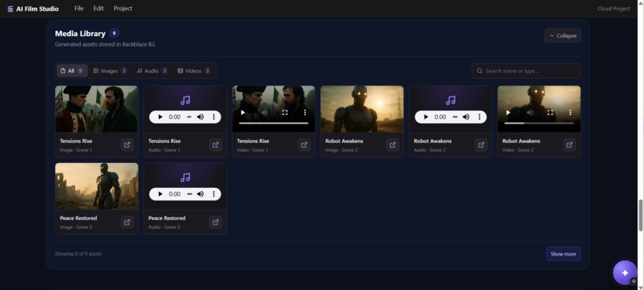Mute the Robot Awakens audio player
The width and height of the screenshot is (644, 290).
pos(466,117)
